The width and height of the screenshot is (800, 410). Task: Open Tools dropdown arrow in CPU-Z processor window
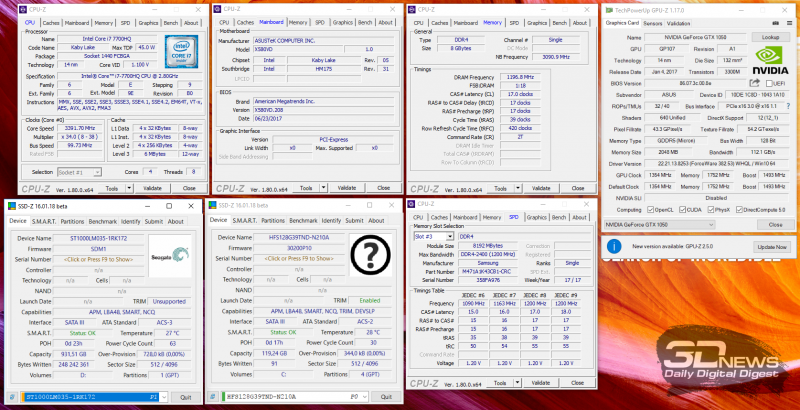pyautogui.click(x=129, y=189)
